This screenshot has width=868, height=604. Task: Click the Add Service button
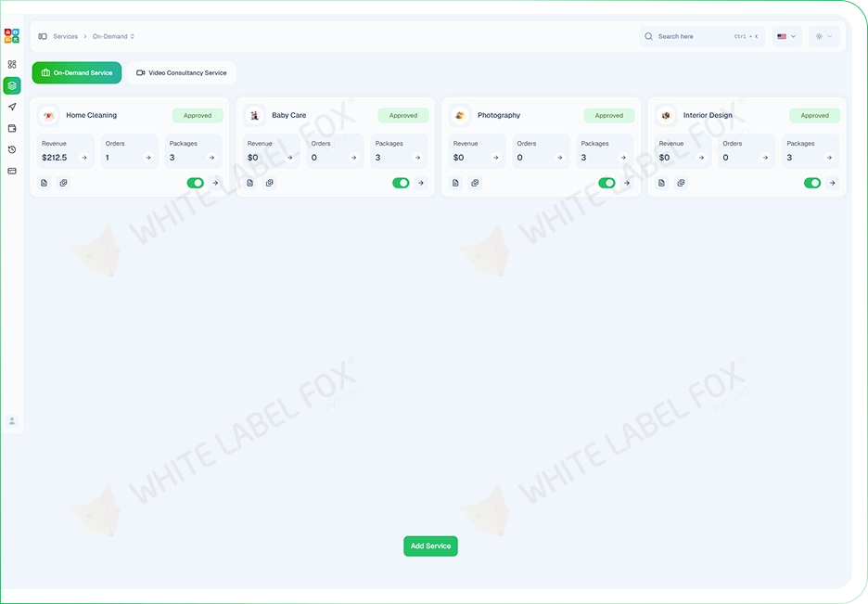coord(430,546)
